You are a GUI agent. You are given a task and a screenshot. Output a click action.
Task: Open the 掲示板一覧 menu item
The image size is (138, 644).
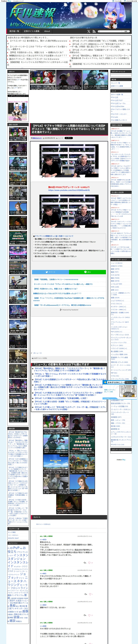tap(14, 31)
